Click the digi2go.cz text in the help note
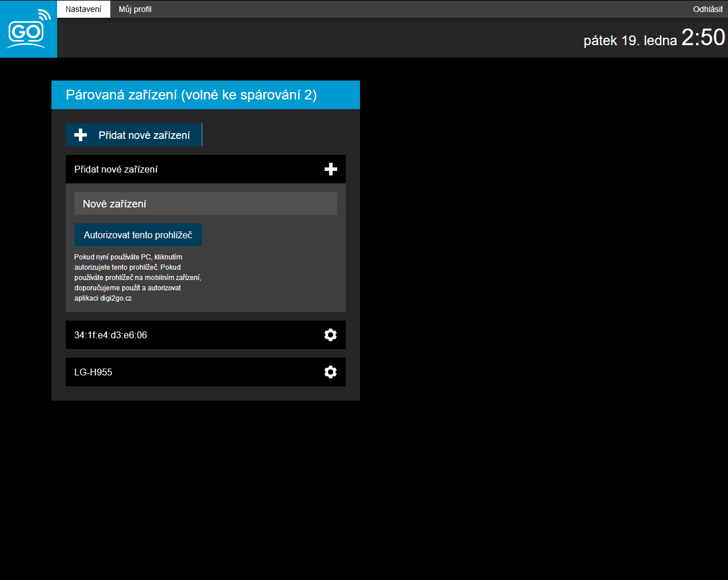The width and height of the screenshot is (728, 580). 116,298
